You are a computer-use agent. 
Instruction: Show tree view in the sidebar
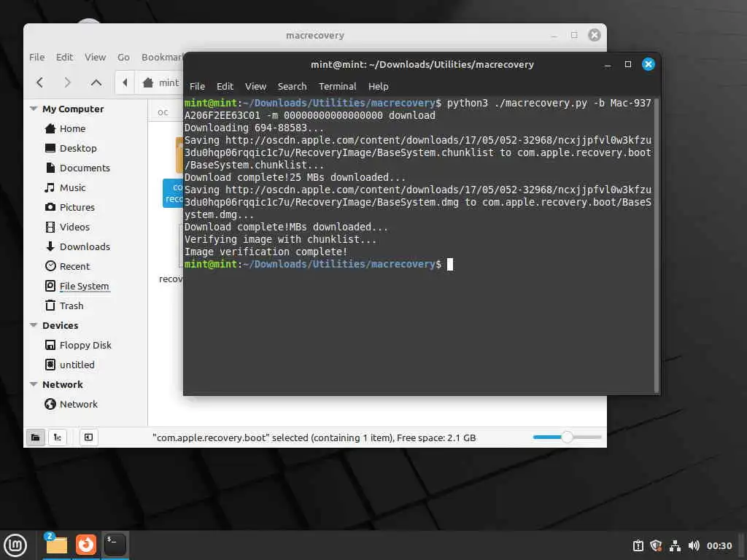(x=57, y=437)
